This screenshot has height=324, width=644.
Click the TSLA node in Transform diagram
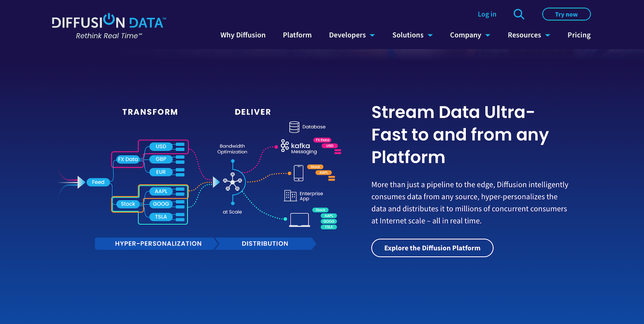pos(161,217)
